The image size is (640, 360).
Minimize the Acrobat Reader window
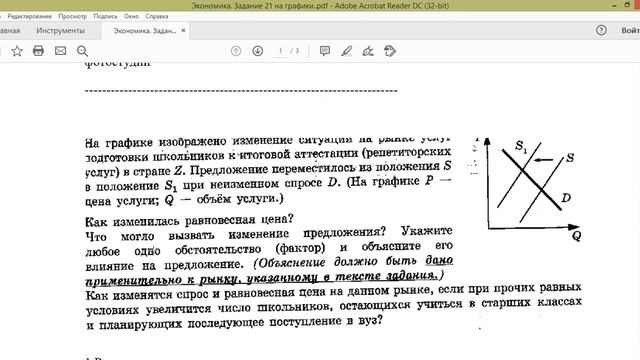(614, 5)
